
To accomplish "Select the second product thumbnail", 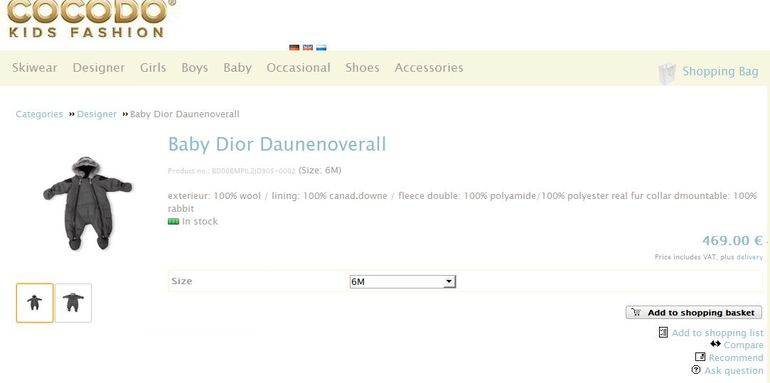I will point(73,303).
